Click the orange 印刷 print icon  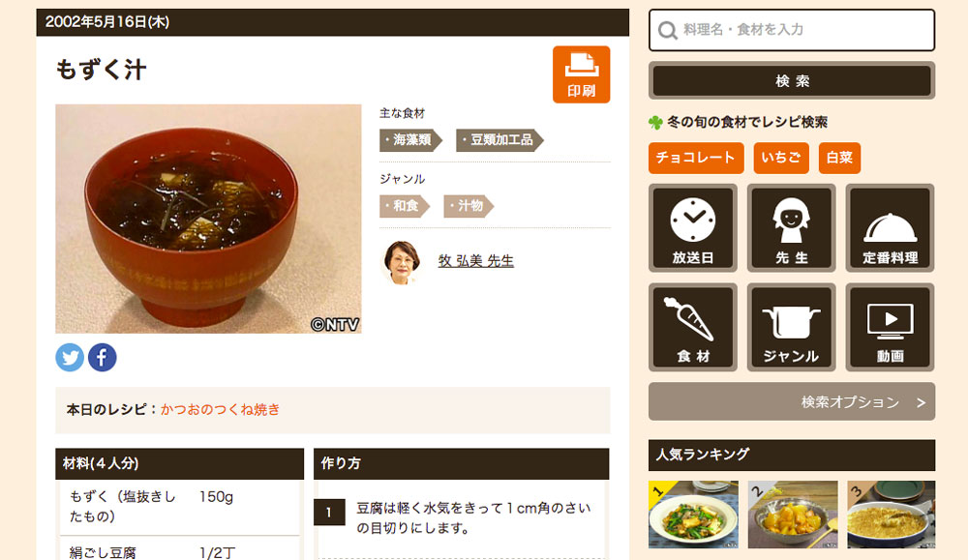point(581,74)
